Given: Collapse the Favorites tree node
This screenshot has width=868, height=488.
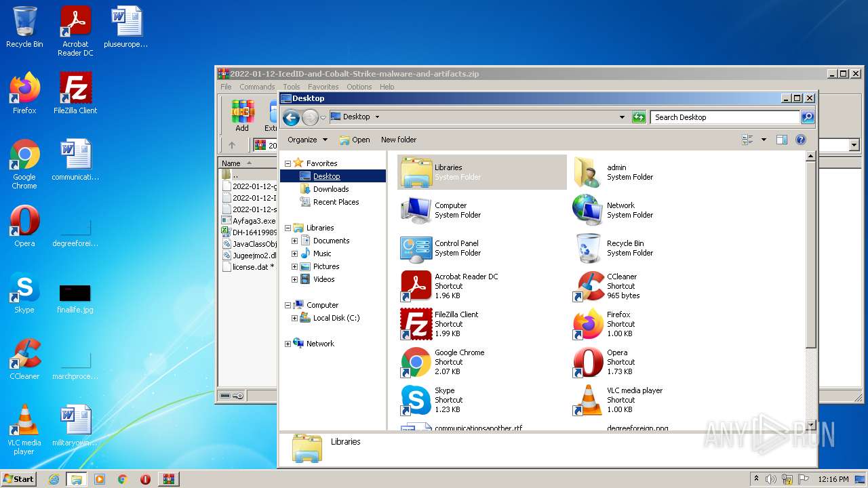Looking at the screenshot, I should (x=288, y=163).
